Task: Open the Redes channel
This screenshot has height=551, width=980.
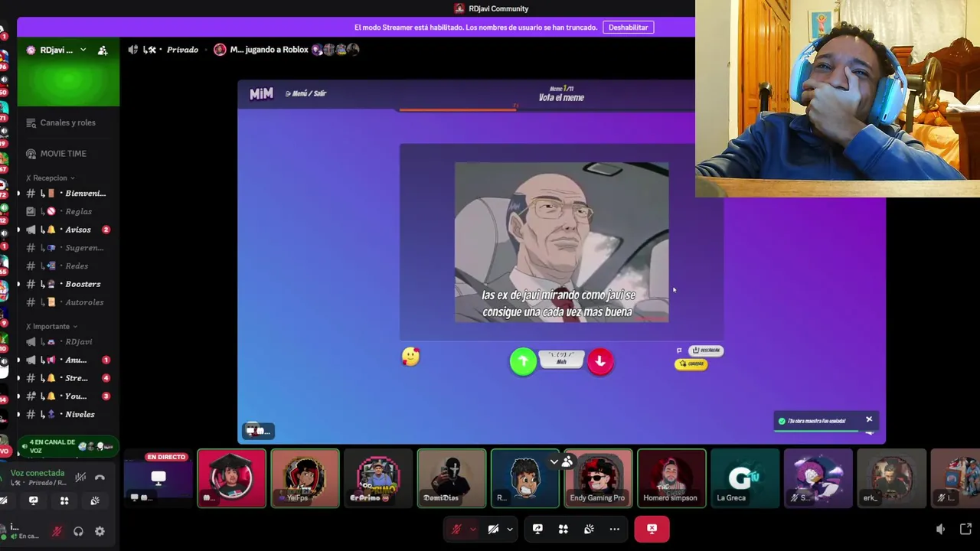Action: [x=68, y=266]
